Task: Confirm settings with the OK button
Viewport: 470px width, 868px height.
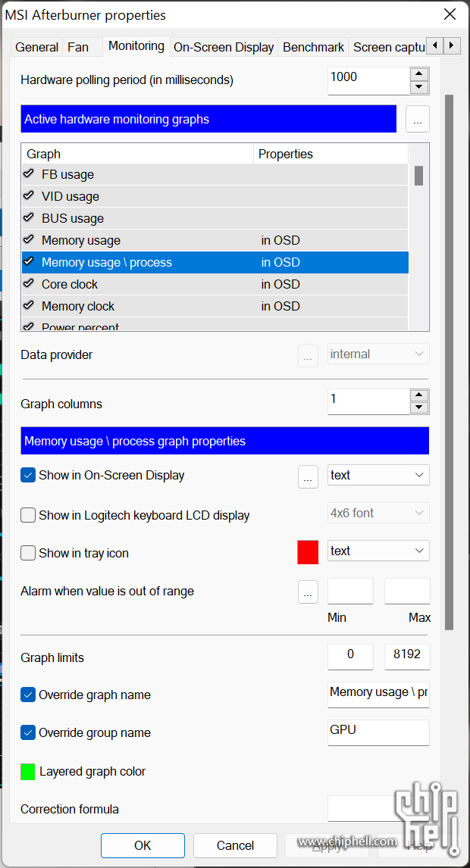Action: (x=143, y=845)
